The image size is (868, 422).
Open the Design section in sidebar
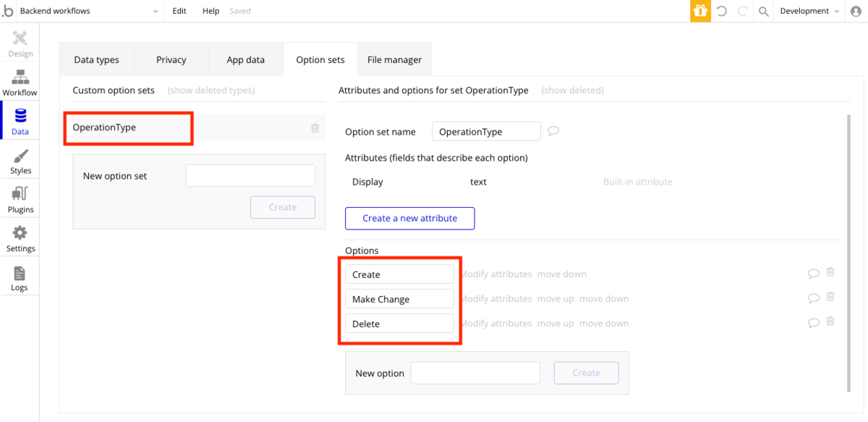coord(20,43)
